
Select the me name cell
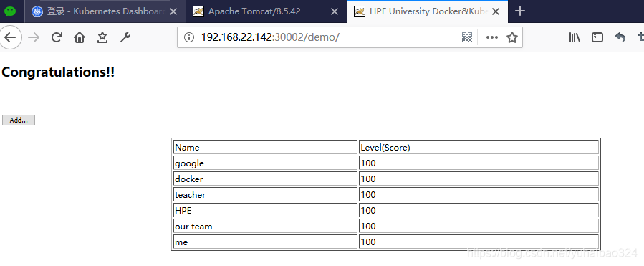click(265, 242)
